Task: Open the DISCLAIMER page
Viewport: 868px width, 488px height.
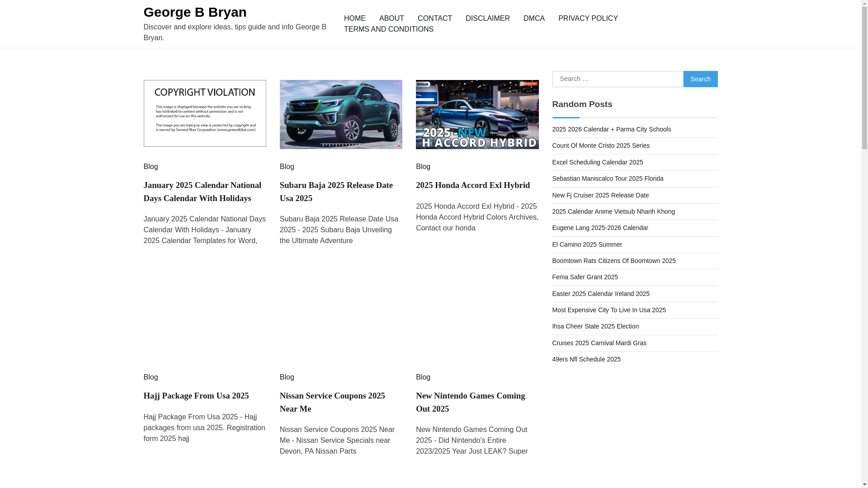Action: [x=487, y=19]
